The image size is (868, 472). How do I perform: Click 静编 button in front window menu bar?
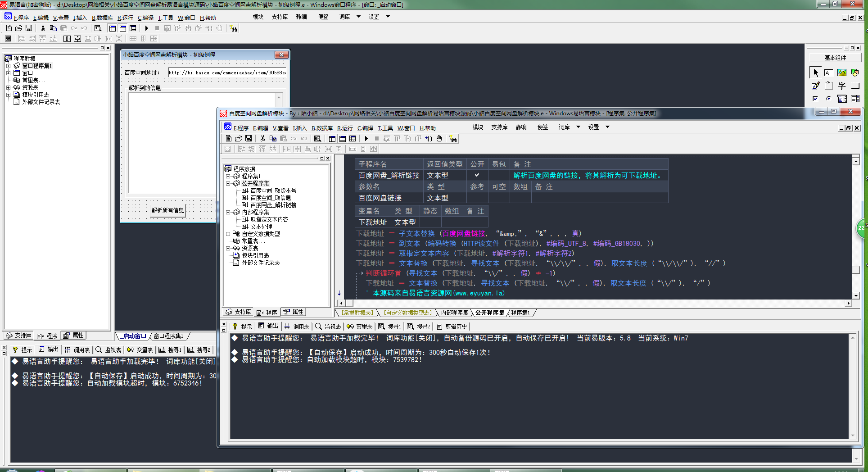521,127
